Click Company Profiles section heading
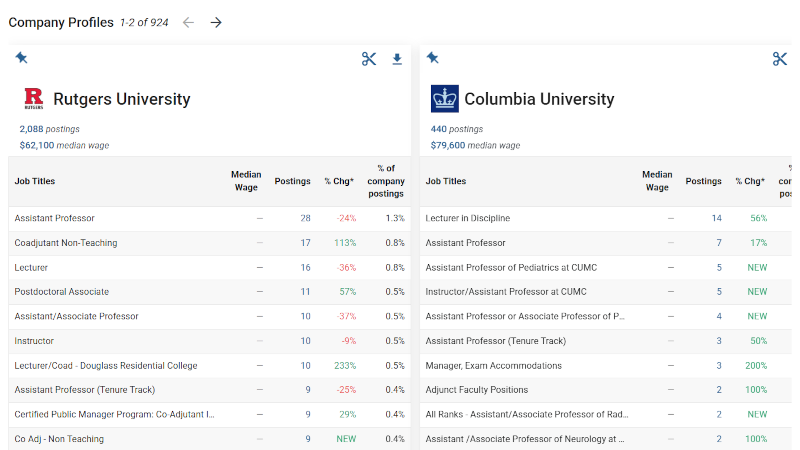This screenshot has height=450, width=800. pos(61,22)
